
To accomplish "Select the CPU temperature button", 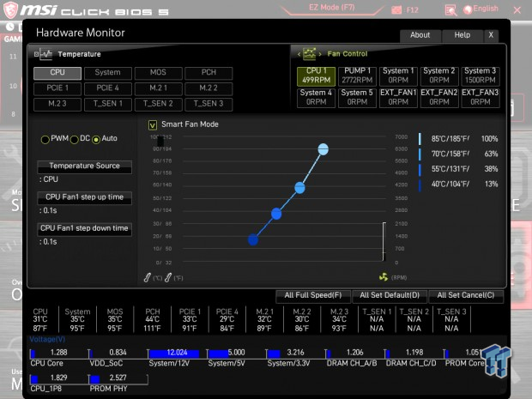I will pyautogui.click(x=57, y=73).
